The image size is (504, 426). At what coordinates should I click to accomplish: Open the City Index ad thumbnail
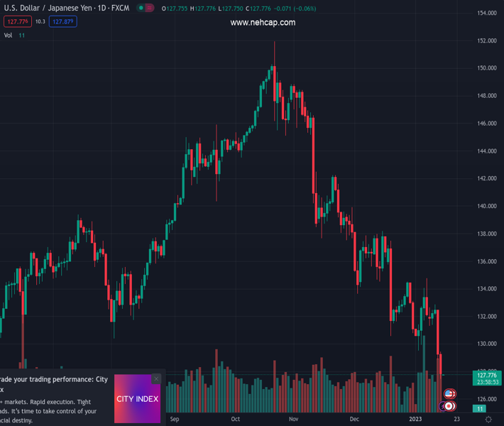click(x=137, y=399)
